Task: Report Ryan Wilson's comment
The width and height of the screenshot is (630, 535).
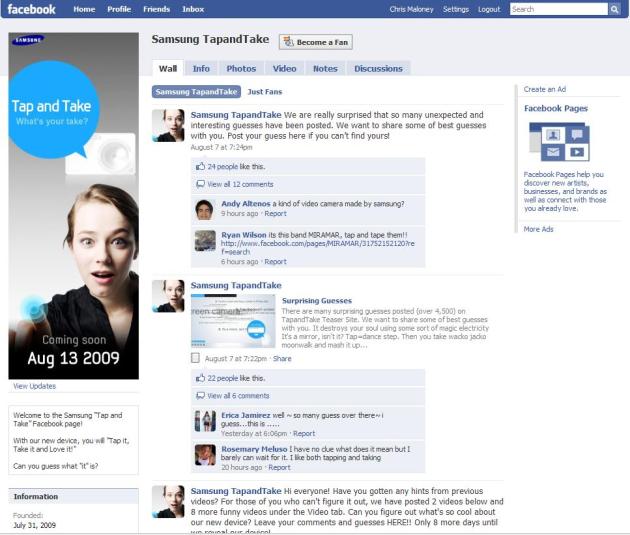Action: pyautogui.click(x=275, y=261)
